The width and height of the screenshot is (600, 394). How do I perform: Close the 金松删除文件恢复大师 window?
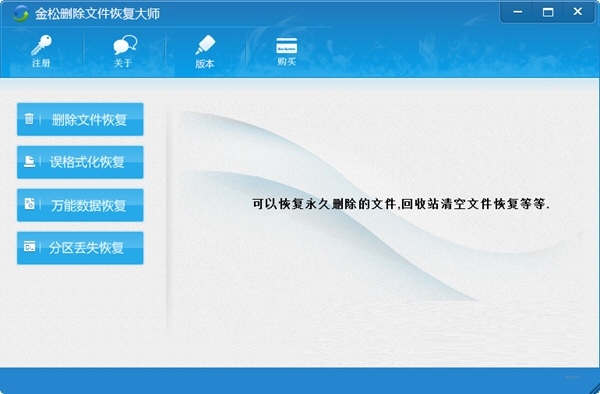(x=578, y=12)
